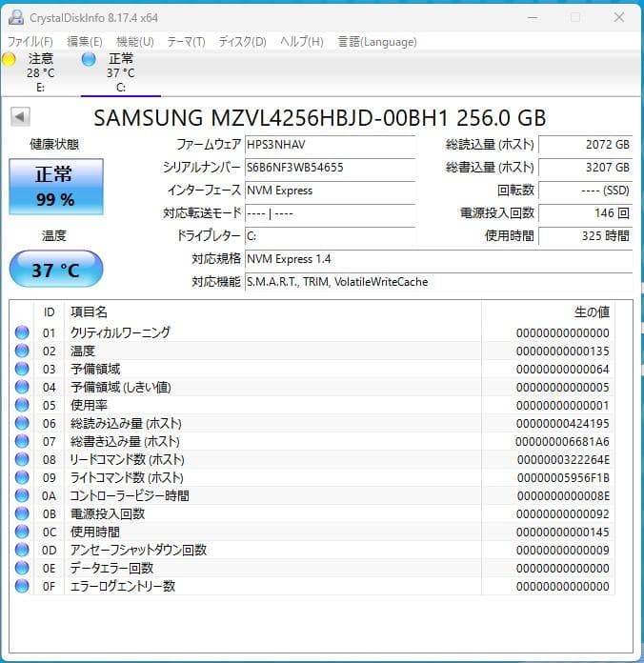This screenshot has width=644, height=663.
Task: Click status orb for 09 ライトコマンド数 row
Action: [22, 478]
